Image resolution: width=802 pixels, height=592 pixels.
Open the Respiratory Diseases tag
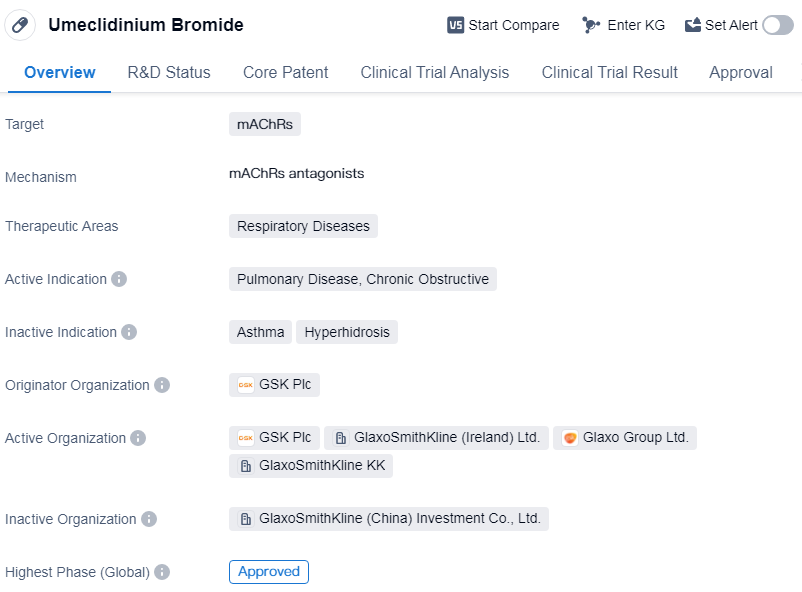[x=303, y=226]
